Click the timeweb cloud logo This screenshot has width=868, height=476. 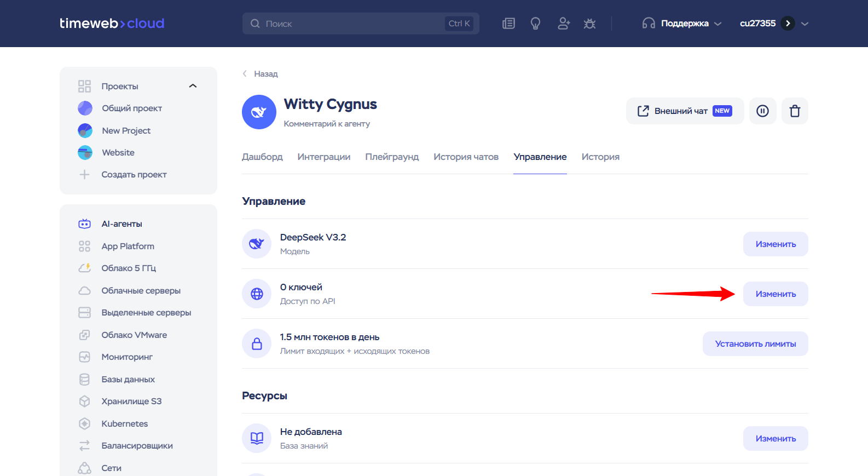pyautogui.click(x=112, y=24)
